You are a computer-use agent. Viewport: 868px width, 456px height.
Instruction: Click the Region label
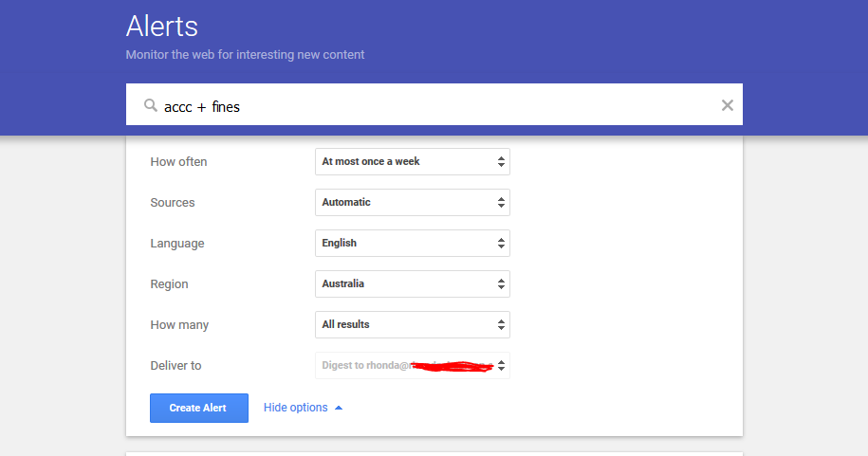169,284
